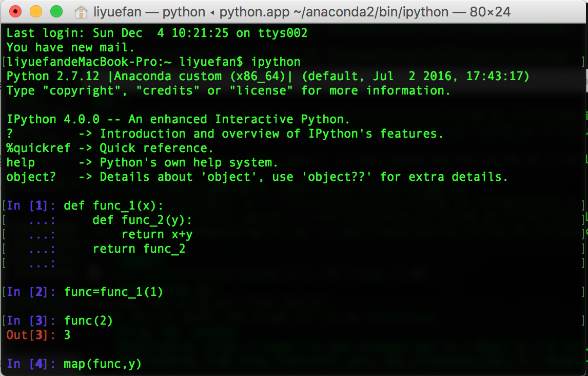Click the "IPython 4.0.0" banner line
This screenshot has width=588, height=376.
(178, 120)
